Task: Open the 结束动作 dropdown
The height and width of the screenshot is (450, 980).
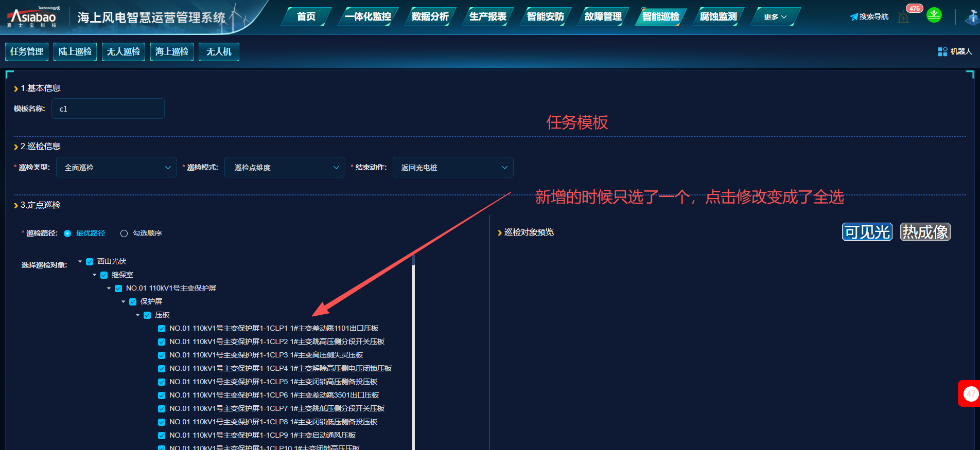Action: point(453,168)
